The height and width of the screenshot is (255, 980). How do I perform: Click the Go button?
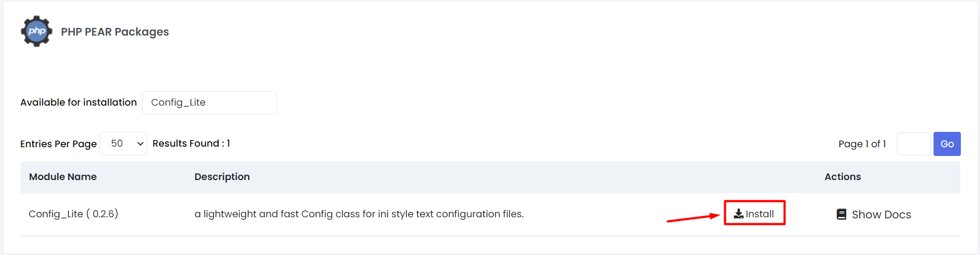pos(947,144)
